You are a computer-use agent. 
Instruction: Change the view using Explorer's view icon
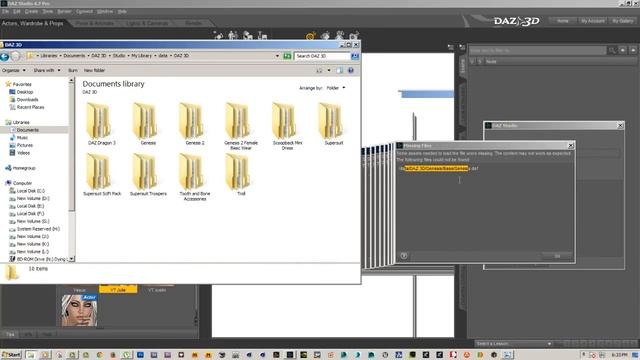[319, 71]
